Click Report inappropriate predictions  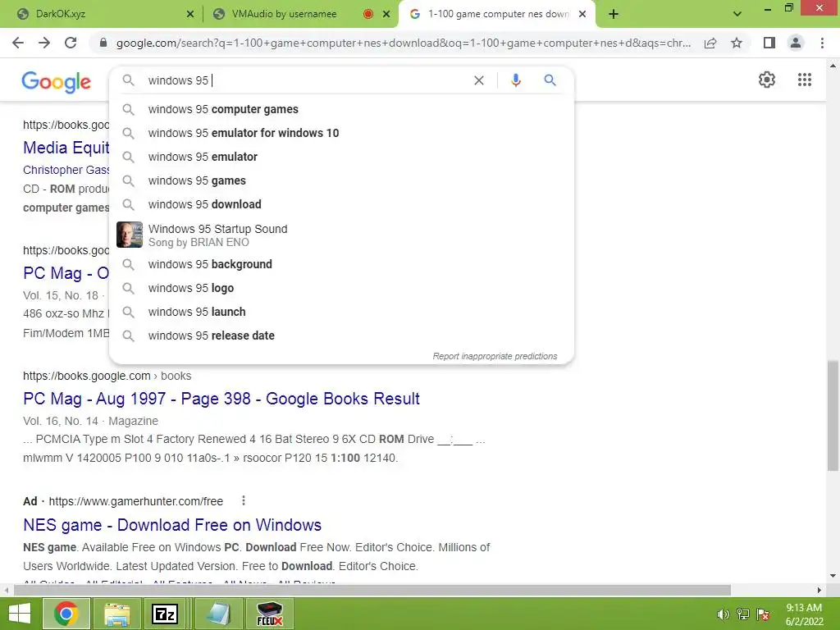coord(495,356)
